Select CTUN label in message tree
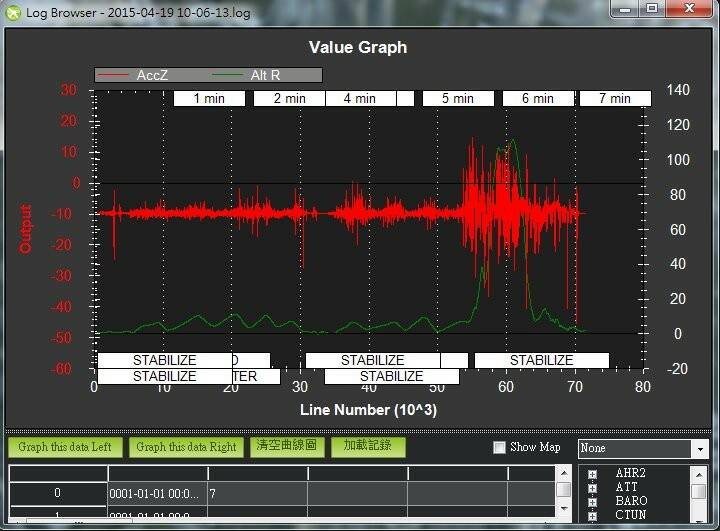This screenshot has width=720, height=531. pos(630,515)
